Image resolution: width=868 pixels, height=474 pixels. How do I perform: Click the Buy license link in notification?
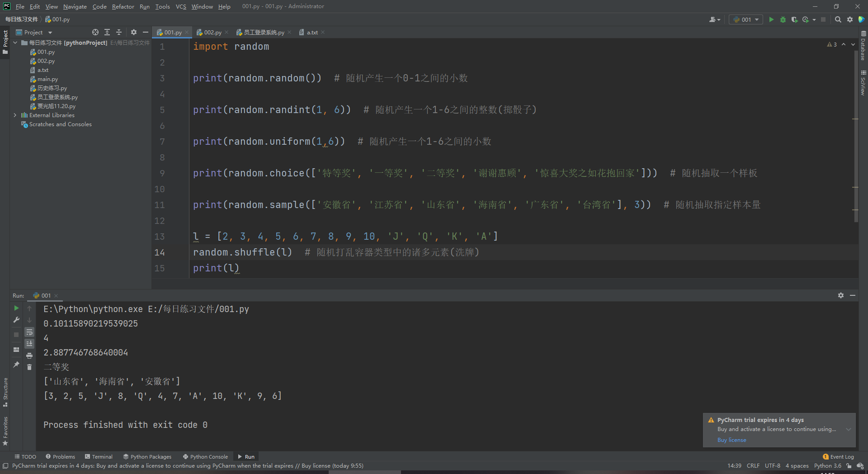[x=732, y=440]
